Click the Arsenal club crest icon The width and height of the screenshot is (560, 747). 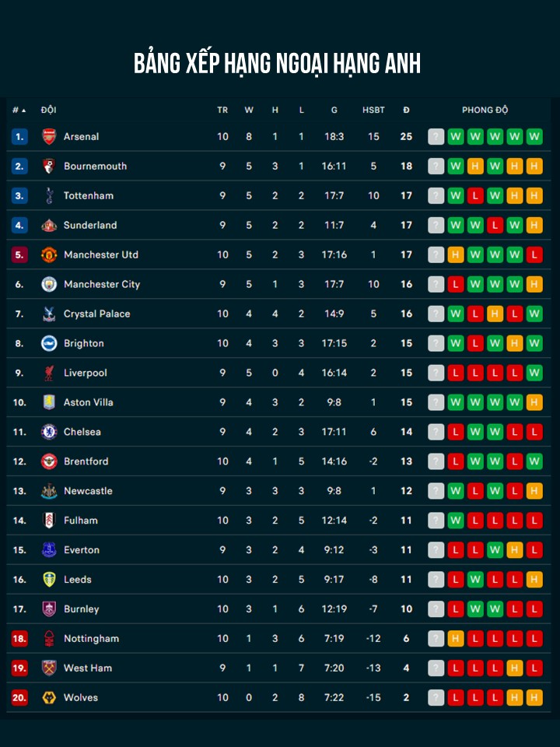click(x=49, y=137)
